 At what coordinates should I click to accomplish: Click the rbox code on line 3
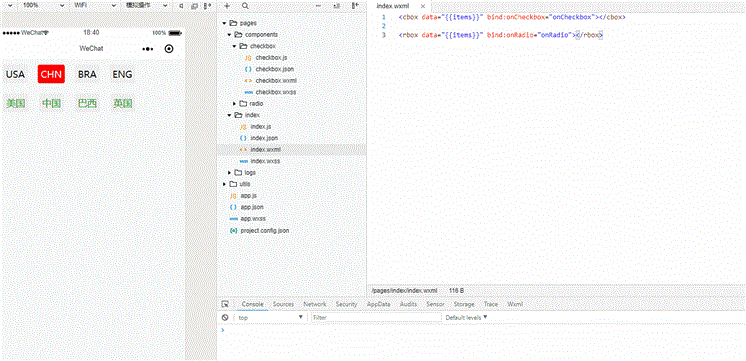(501, 35)
